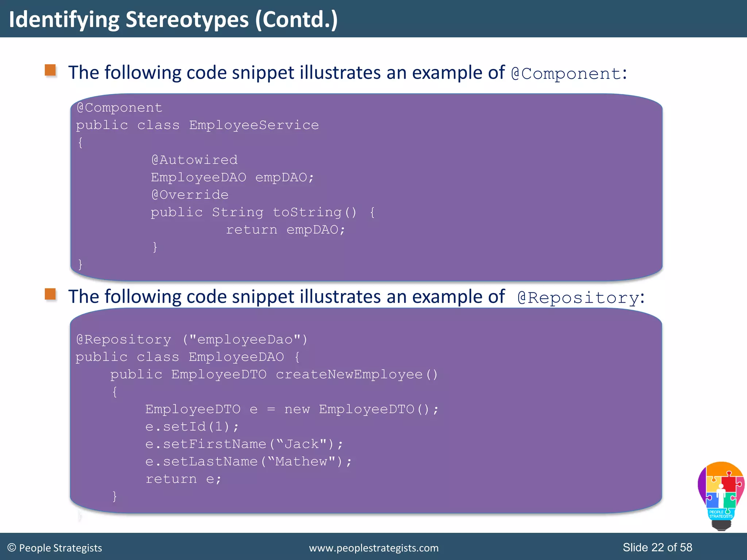Click the second orange bullet about @Repository
The width and height of the screenshot is (747, 560).
tap(50, 294)
